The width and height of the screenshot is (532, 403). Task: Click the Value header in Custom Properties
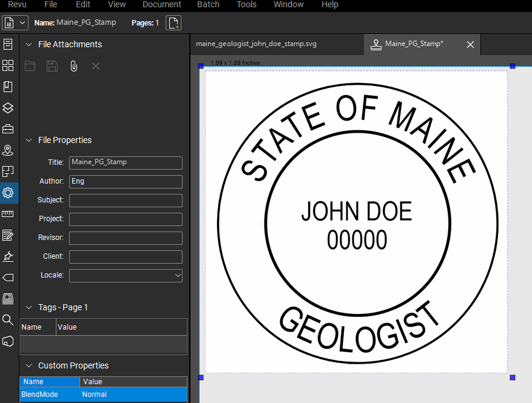133,382
